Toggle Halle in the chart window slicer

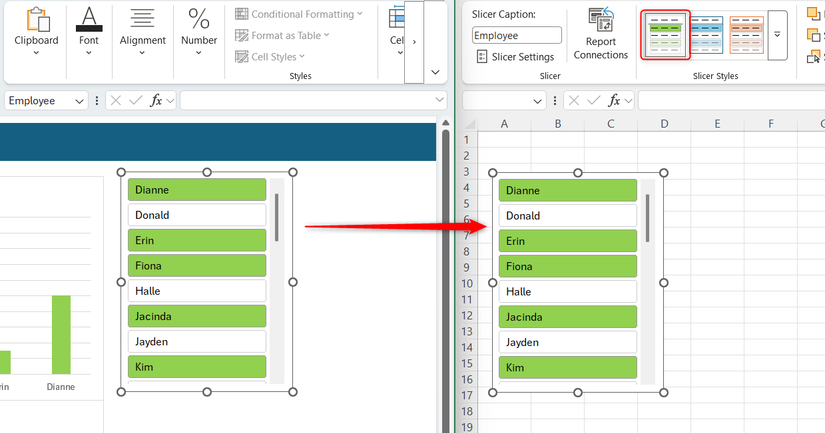pos(197,291)
